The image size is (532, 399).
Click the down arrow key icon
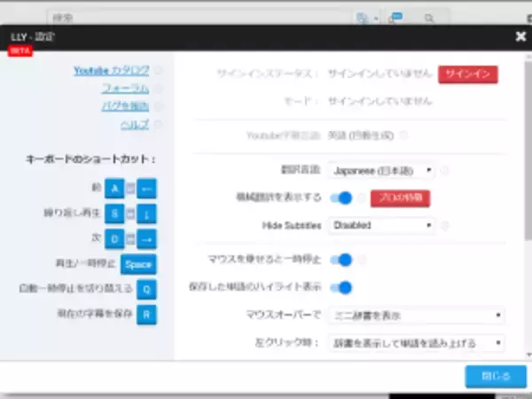(x=147, y=213)
